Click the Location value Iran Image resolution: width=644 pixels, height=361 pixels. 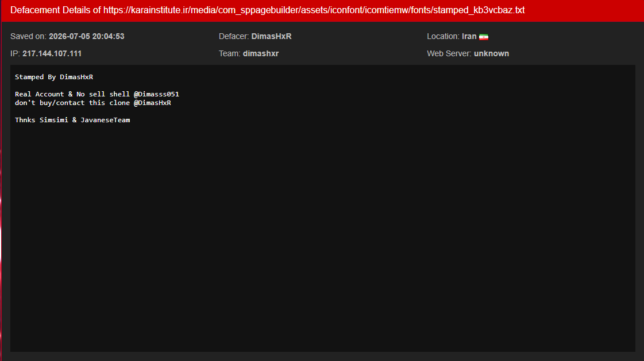[x=469, y=37]
